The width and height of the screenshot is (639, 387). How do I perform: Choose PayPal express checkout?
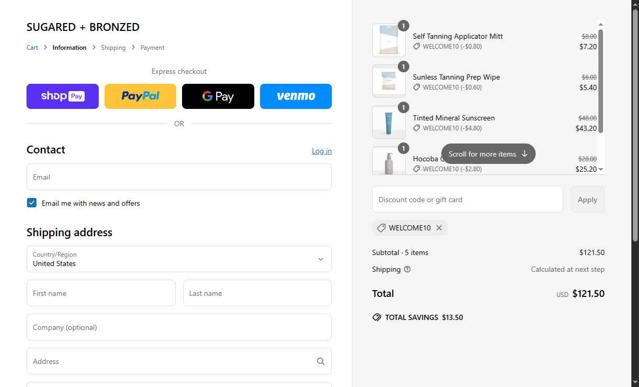pos(140,96)
